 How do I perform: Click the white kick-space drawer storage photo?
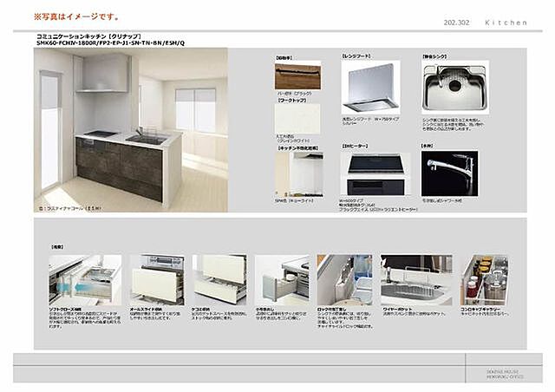[219, 278]
